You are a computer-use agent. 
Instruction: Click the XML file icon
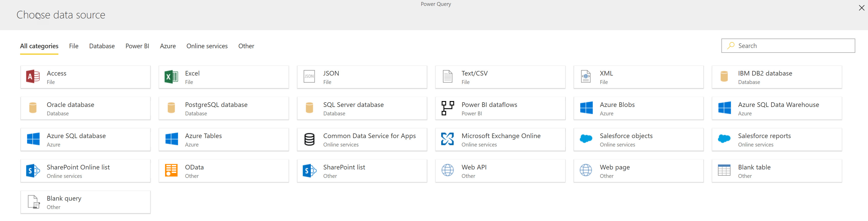coord(586,77)
